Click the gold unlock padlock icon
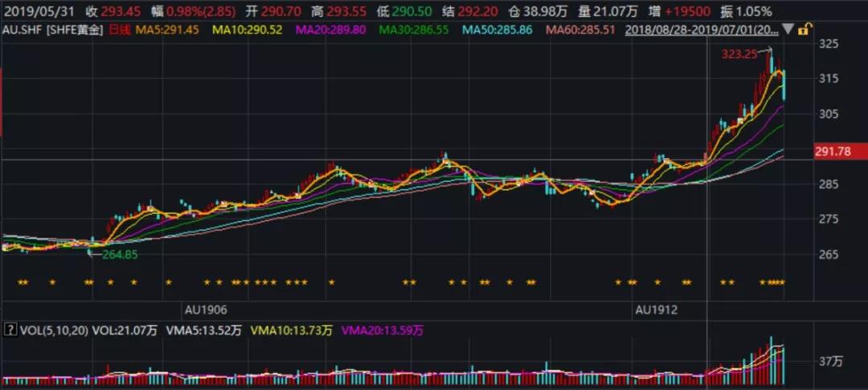This screenshot has height=390, width=868. pyautogui.click(x=803, y=30)
